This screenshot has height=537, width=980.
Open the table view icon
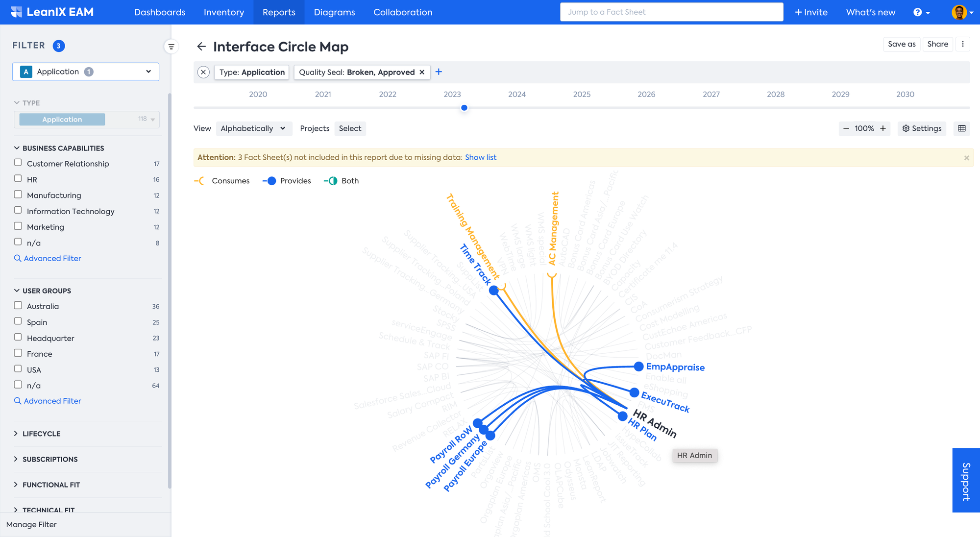(962, 128)
